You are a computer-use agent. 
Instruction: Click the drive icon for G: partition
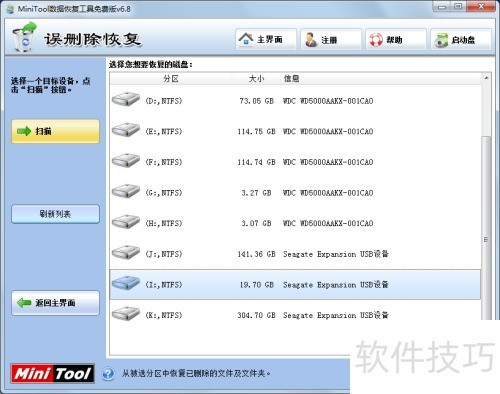(126, 192)
